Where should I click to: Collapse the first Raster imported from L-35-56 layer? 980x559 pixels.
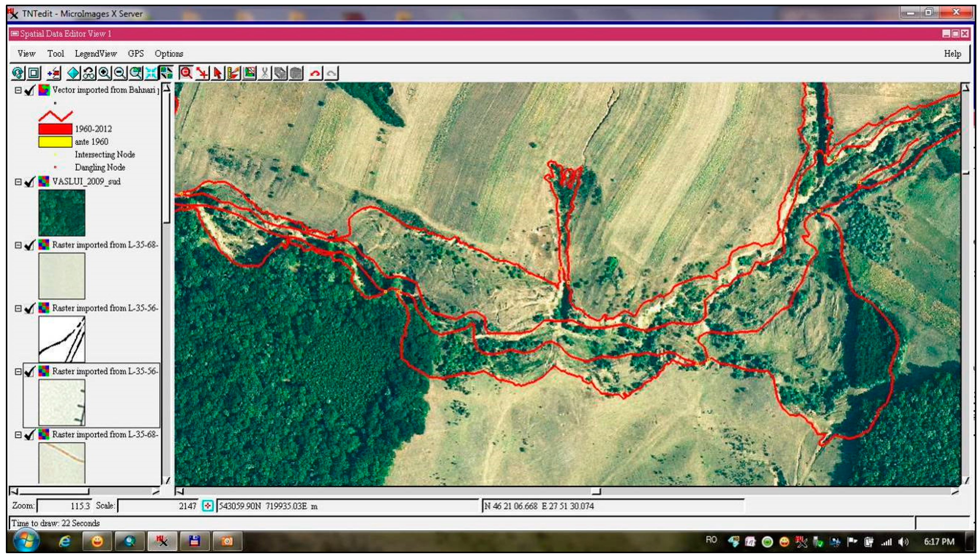pos(18,308)
